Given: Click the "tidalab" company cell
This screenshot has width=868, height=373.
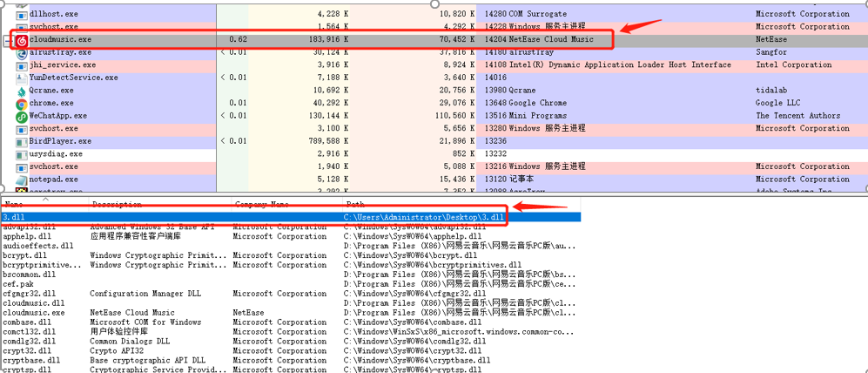Looking at the screenshot, I should click(771, 91).
